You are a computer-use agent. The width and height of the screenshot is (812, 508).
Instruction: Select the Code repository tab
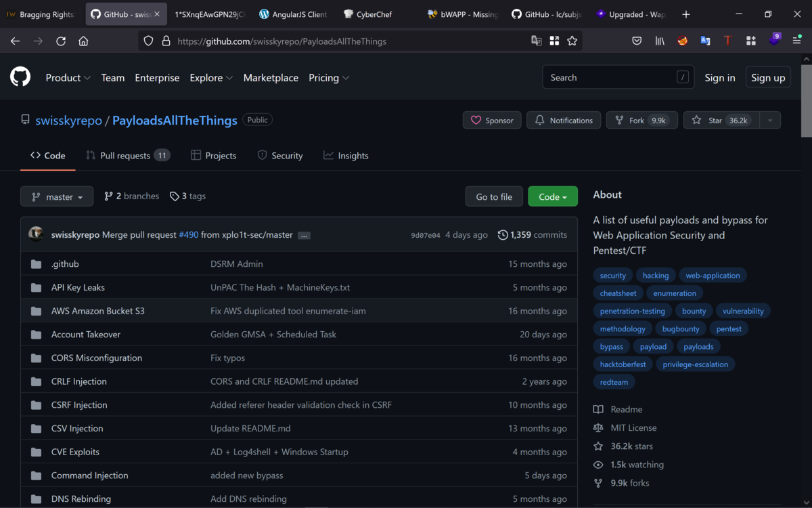pyautogui.click(x=48, y=156)
